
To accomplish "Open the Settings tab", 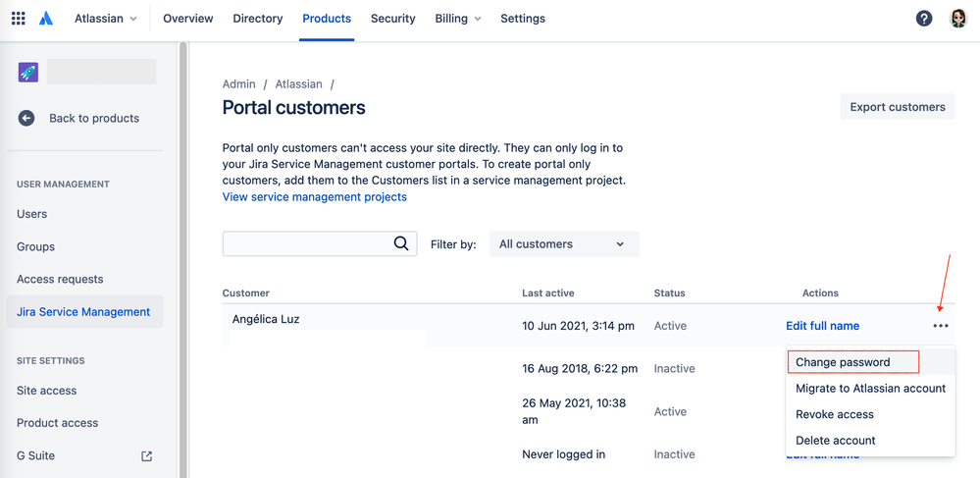I will click(x=523, y=19).
